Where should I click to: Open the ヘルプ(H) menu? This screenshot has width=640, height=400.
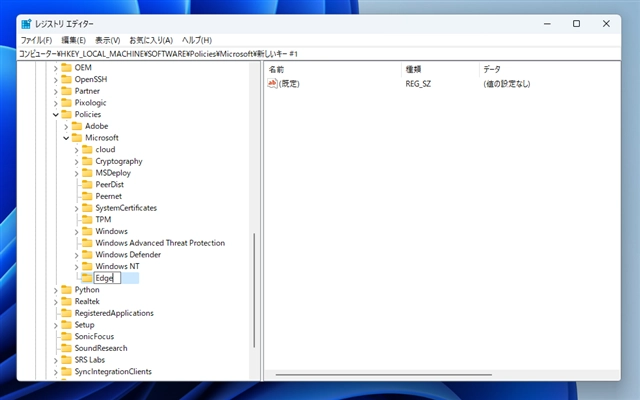click(x=197, y=40)
